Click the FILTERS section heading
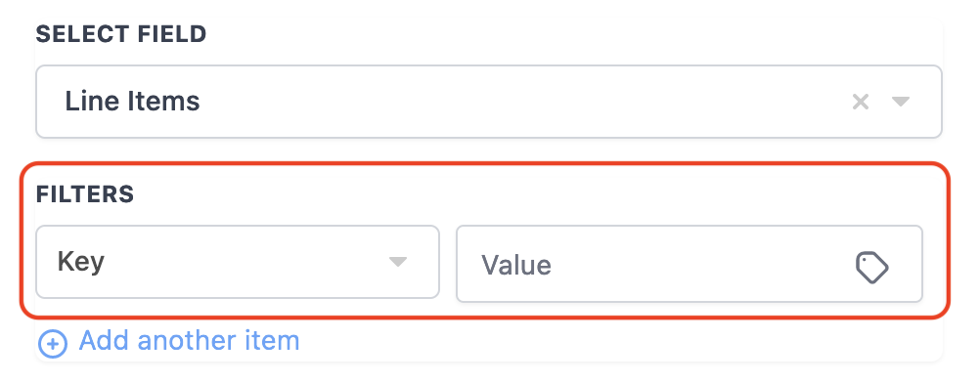980x383 pixels. coord(85,194)
